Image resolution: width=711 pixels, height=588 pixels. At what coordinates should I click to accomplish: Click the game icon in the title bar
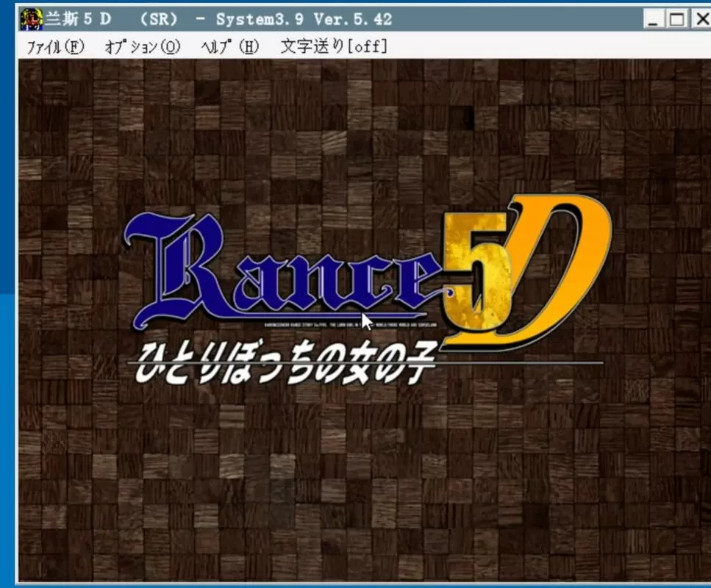[32, 20]
